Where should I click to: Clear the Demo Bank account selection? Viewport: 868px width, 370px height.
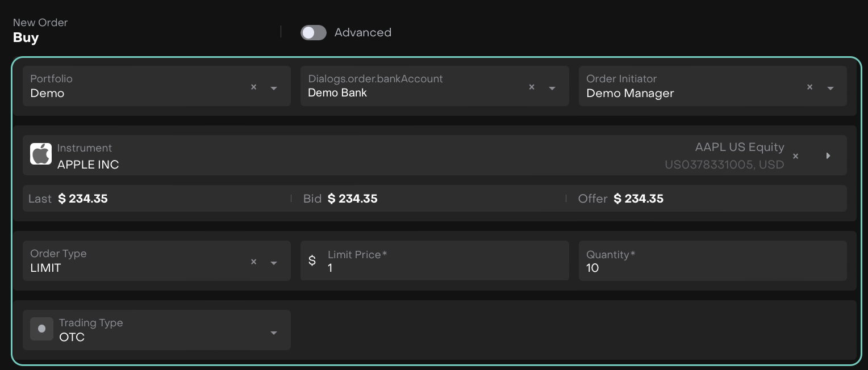532,87
